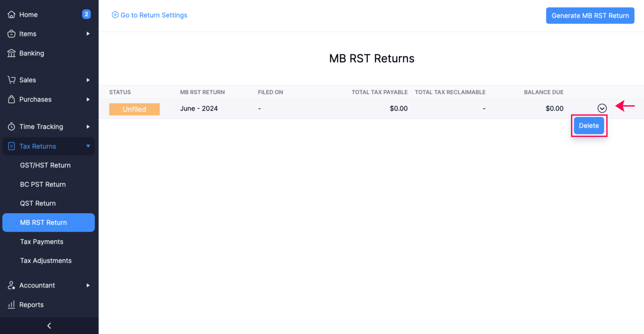The height and width of the screenshot is (334, 644).
Task: Click the Accountant person icon
Action: [11, 285]
